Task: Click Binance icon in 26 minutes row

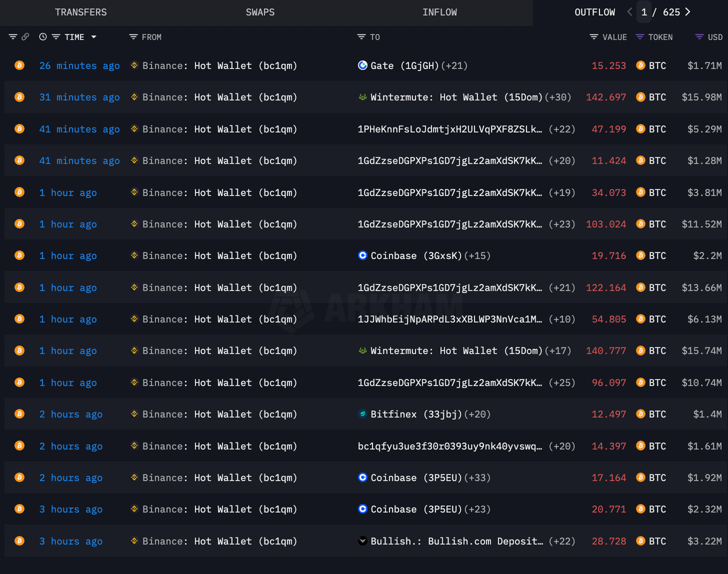Action: click(135, 66)
